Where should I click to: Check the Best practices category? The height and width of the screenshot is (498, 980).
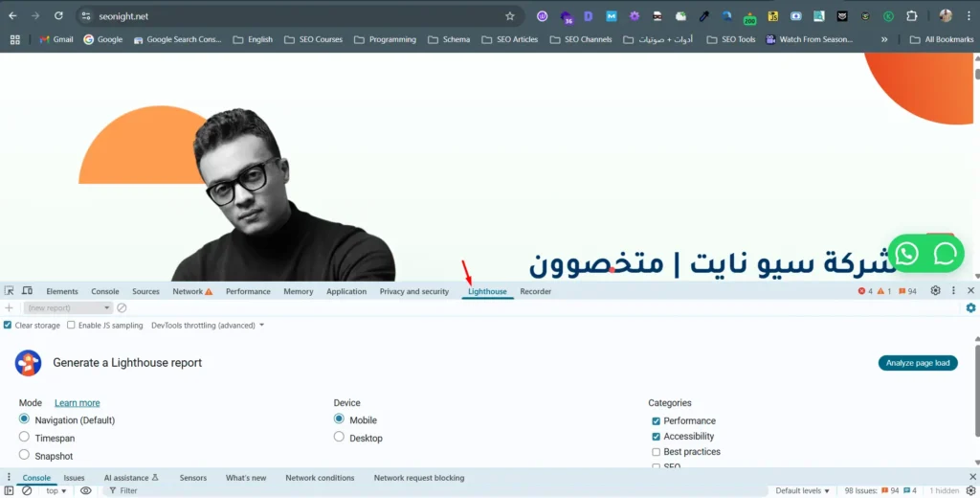point(656,452)
